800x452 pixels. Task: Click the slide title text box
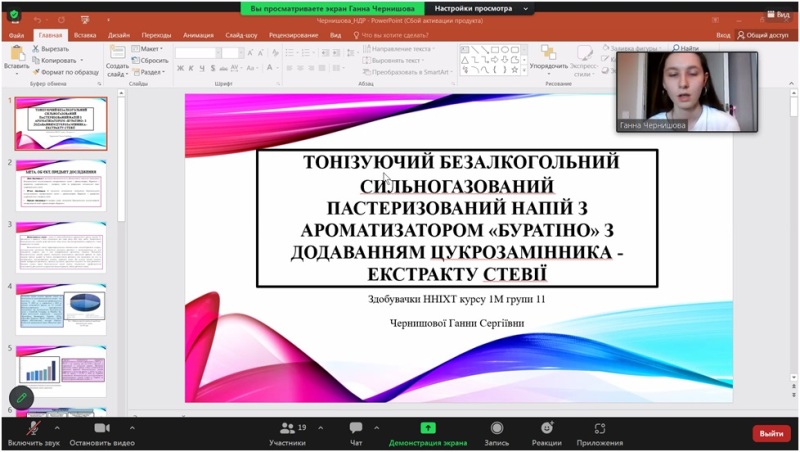coord(457,218)
